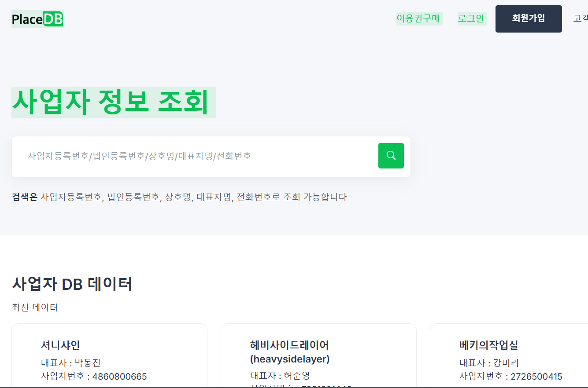Viewport: 588px width, 388px height.
Task: Open the 셔니샤인 business card
Action: coord(60,345)
